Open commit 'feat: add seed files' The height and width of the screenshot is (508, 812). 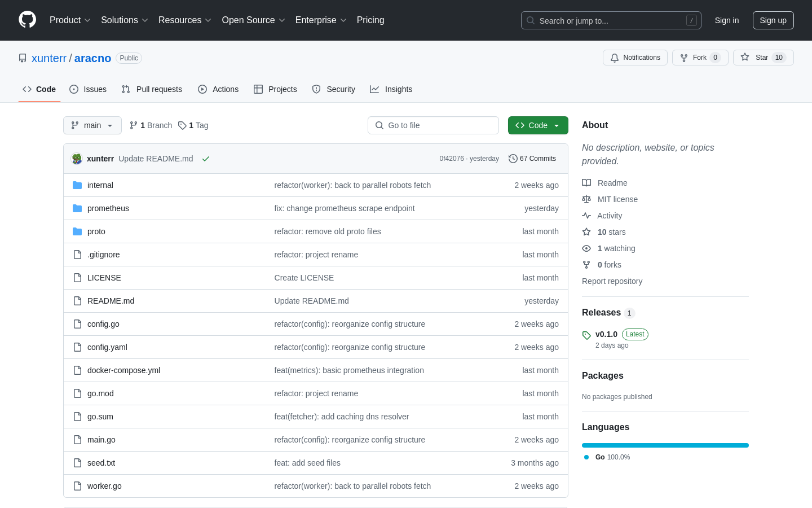[x=307, y=463]
